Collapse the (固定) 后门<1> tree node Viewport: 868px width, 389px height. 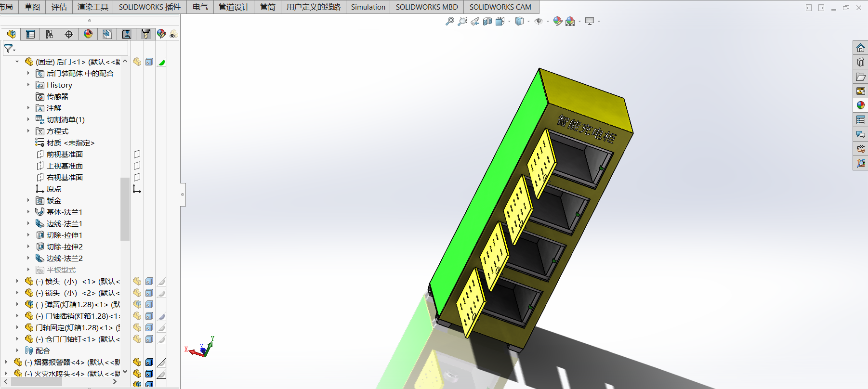click(17, 62)
